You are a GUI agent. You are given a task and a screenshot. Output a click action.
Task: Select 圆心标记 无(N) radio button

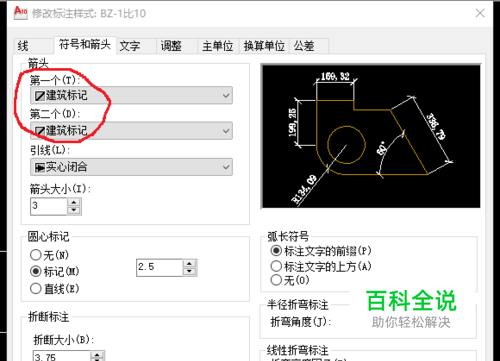click(x=36, y=255)
